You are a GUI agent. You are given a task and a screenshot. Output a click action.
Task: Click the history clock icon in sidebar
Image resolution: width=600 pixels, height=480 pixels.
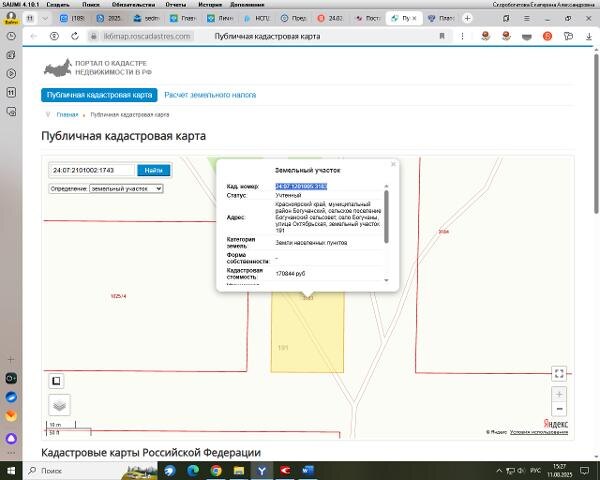[11, 36]
